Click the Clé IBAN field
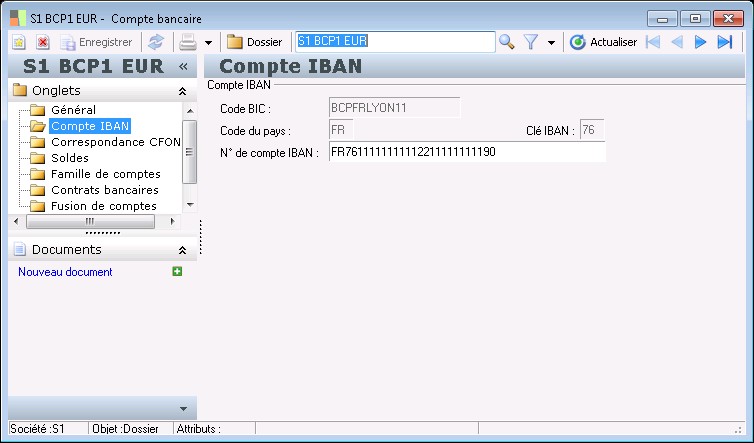 tap(592, 130)
